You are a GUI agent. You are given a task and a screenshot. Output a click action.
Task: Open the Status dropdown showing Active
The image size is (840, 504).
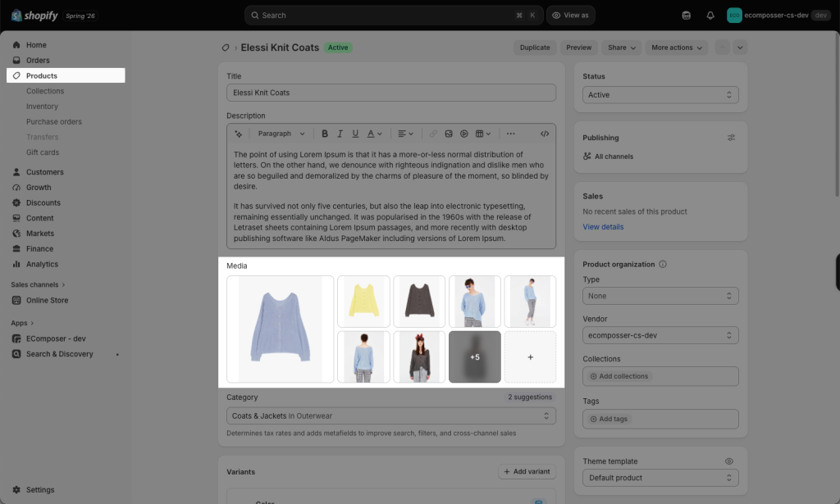[x=660, y=95]
